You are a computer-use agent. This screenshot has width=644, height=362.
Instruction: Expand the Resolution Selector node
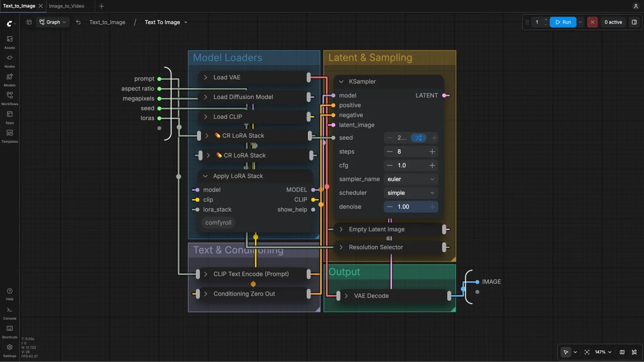pyautogui.click(x=341, y=247)
